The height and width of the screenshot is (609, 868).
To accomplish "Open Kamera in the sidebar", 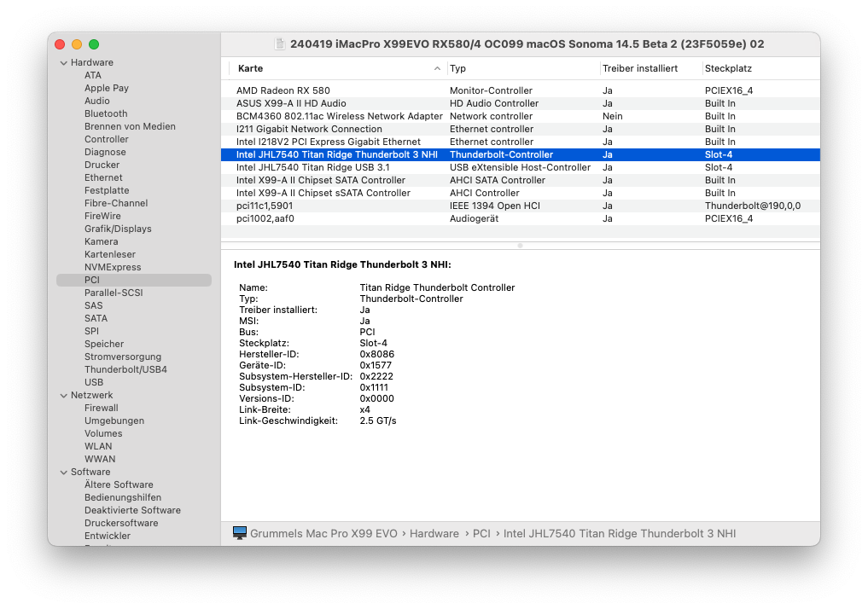I will pos(101,241).
